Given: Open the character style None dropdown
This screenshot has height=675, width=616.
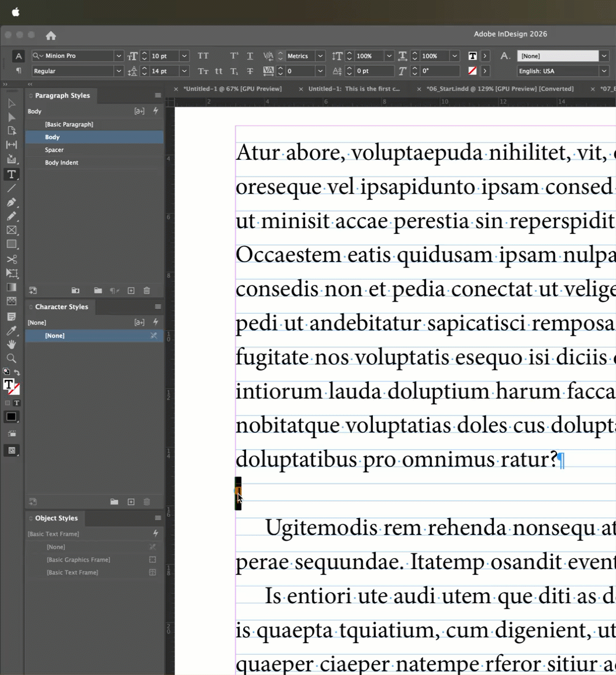Looking at the screenshot, I should 604,56.
